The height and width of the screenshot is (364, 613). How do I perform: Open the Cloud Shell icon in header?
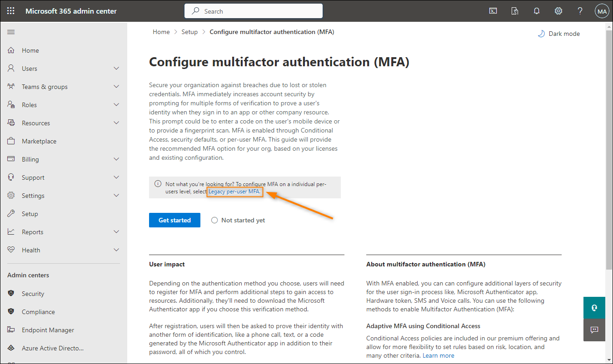click(493, 11)
